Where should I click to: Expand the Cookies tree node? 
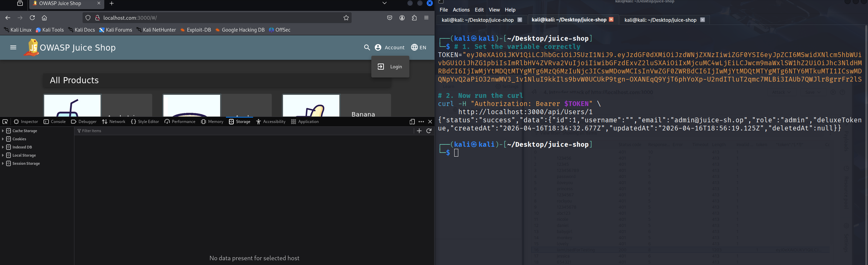coord(3,139)
